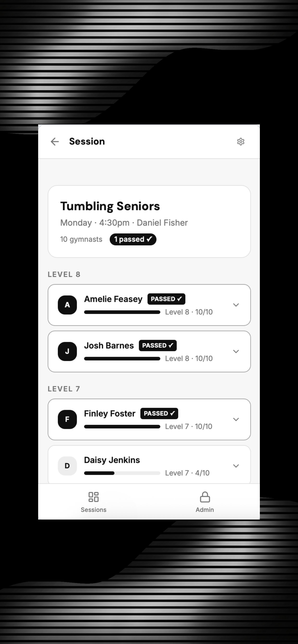298x644 pixels.
Task: Select Josh Barnes' avatar J
Action: 67,351
